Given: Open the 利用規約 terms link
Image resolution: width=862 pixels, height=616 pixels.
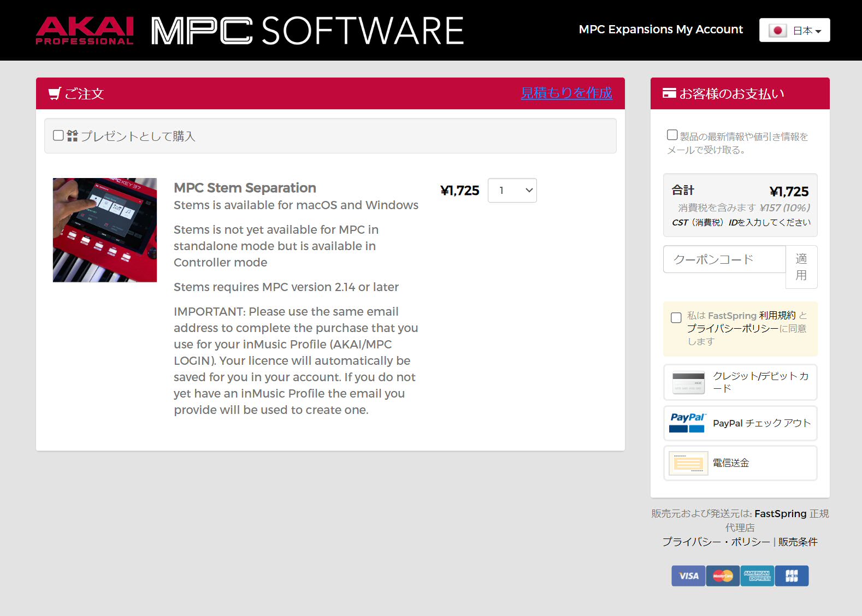Looking at the screenshot, I should 777,316.
